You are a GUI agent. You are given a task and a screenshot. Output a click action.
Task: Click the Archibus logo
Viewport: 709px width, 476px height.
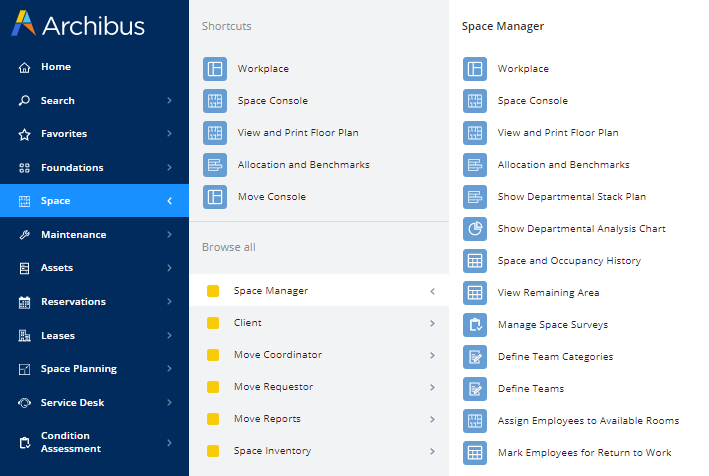78,25
